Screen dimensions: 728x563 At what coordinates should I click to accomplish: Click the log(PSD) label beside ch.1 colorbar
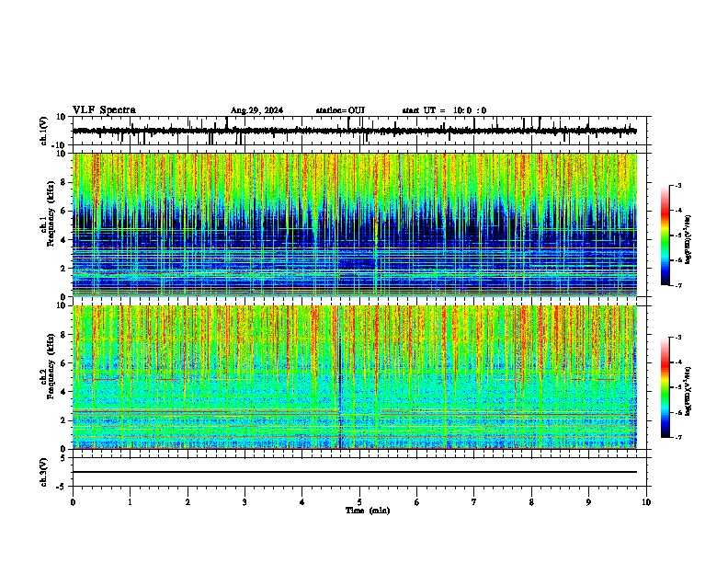click(688, 240)
